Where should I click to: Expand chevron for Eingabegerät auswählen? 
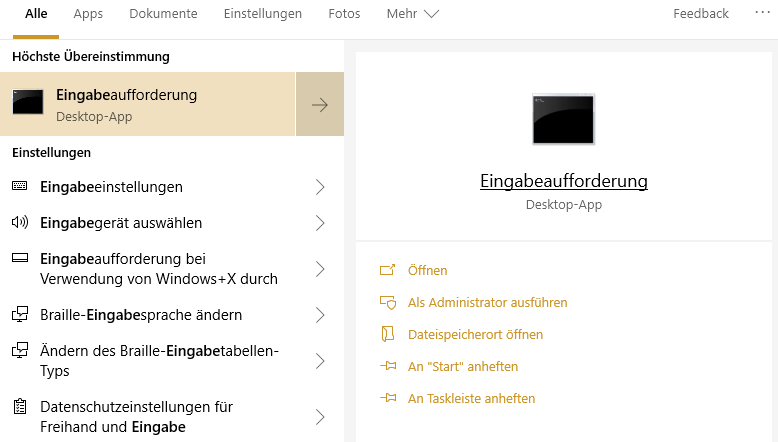click(x=320, y=223)
